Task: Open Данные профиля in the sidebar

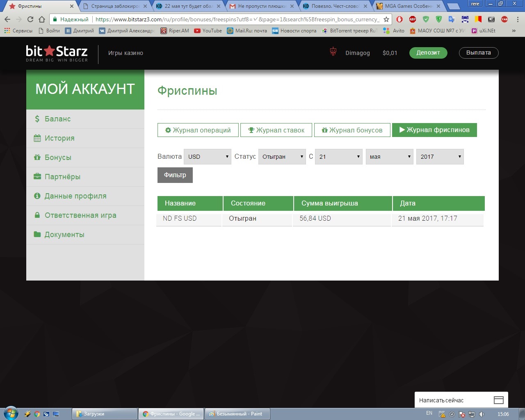Action: pyautogui.click(x=85, y=196)
